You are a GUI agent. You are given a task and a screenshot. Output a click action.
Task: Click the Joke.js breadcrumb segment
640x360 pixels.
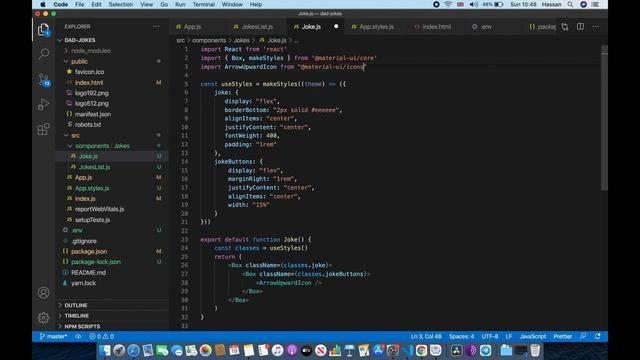[277, 40]
